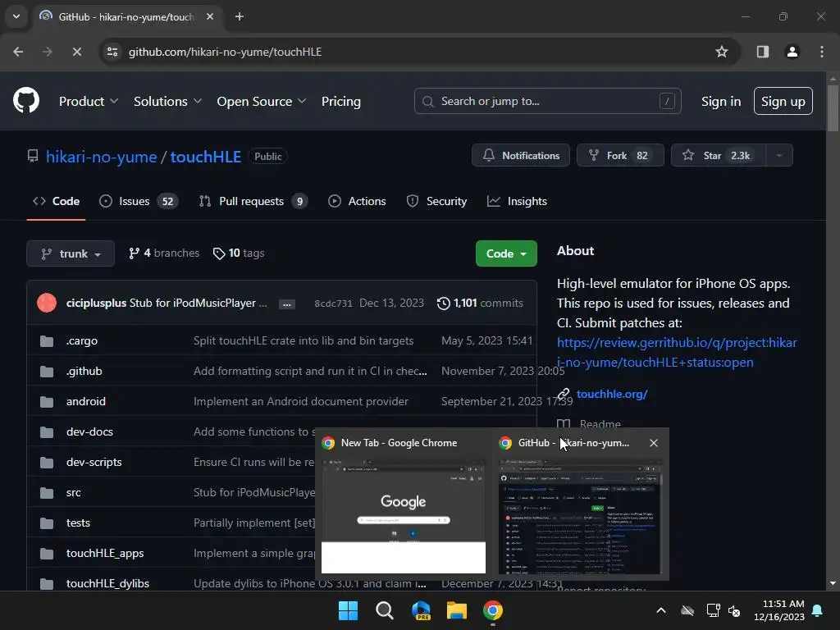840x630 pixels.
Task: Switch to the Security tab
Action: (x=436, y=202)
